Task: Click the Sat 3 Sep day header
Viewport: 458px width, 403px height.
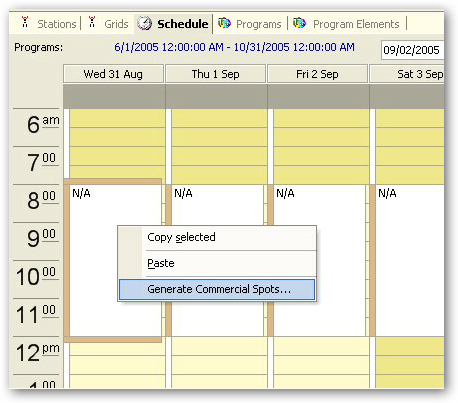Action: 407,74
